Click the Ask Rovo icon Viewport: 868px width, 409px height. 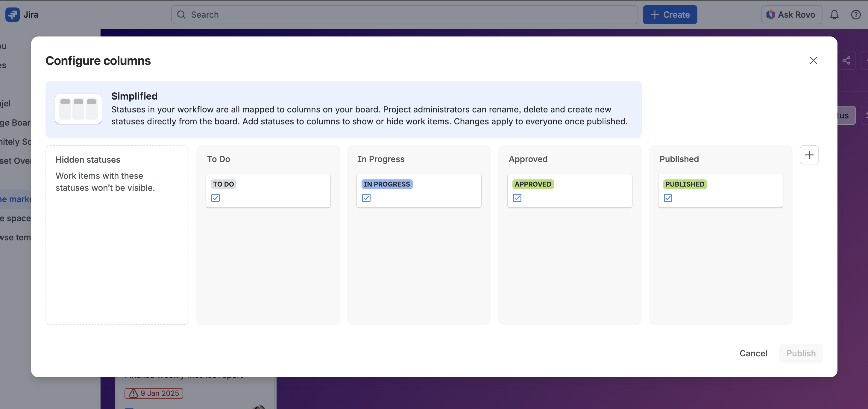pyautogui.click(x=772, y=14)
